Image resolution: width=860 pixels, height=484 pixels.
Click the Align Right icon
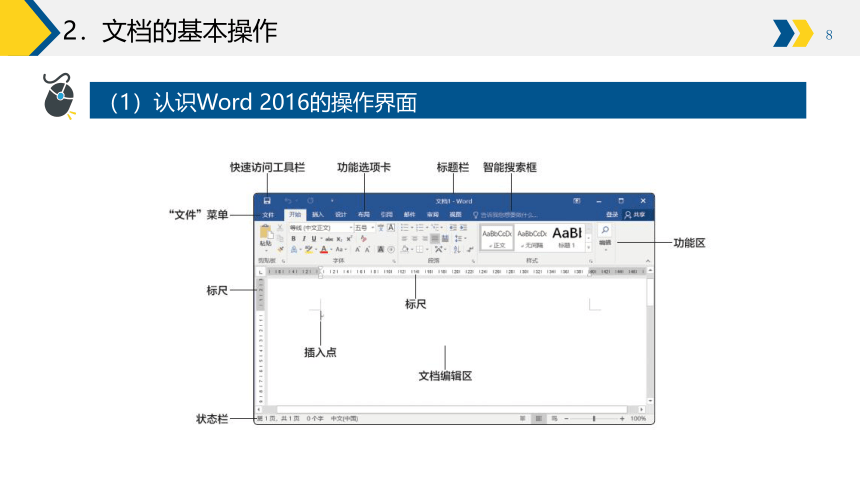(425, 238)
